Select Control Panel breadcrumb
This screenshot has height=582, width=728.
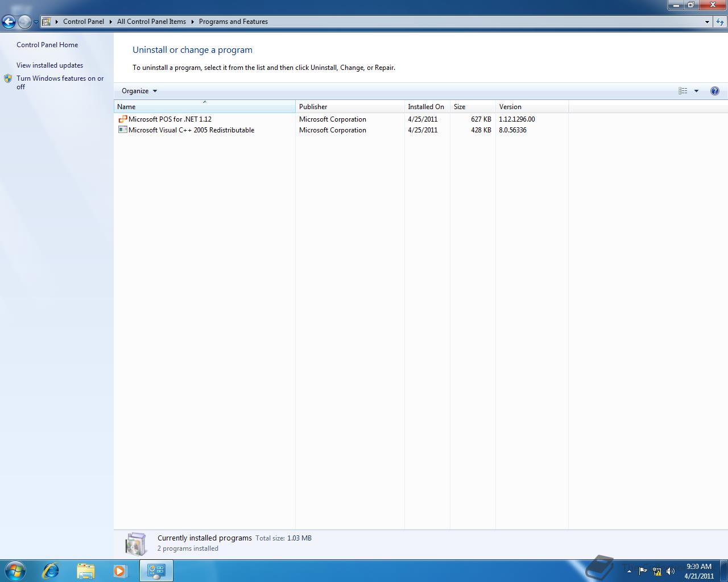coord(84,22)
